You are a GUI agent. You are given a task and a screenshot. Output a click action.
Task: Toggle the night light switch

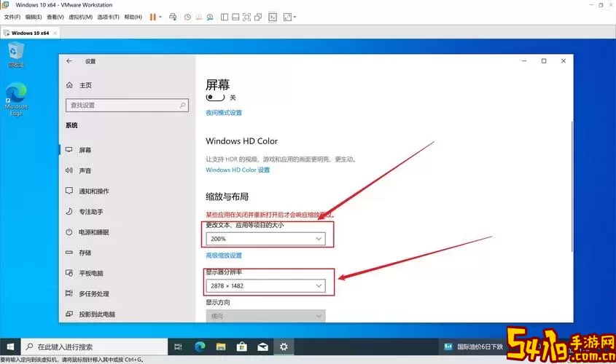click(215, 98)
